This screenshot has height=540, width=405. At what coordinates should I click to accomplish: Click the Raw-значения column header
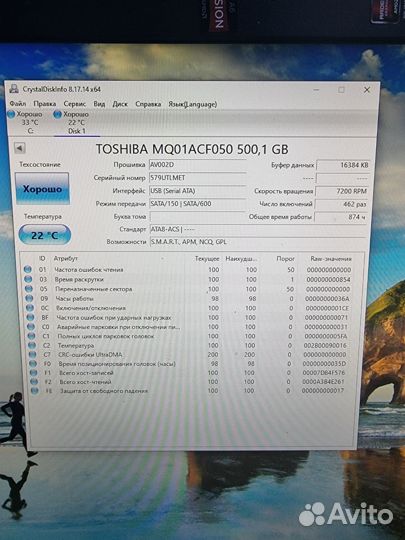tap(331, 259)
